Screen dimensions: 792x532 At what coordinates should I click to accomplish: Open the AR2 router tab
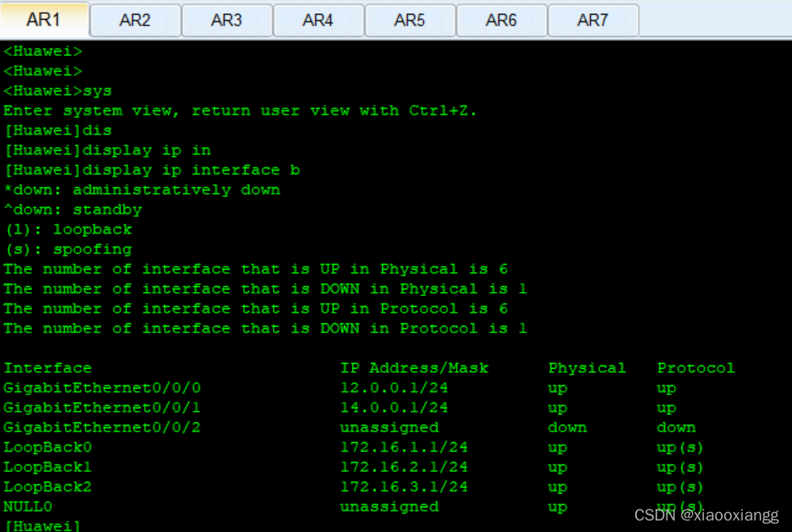click(135, 20)
